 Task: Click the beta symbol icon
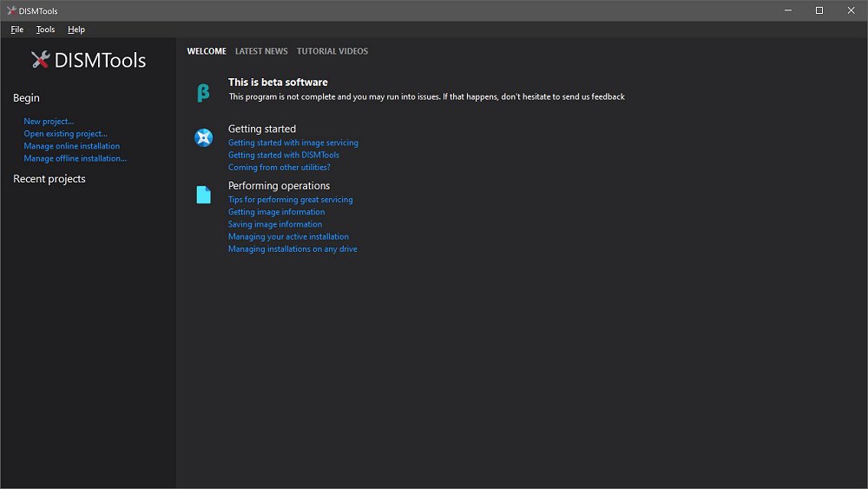pos(203,93)
